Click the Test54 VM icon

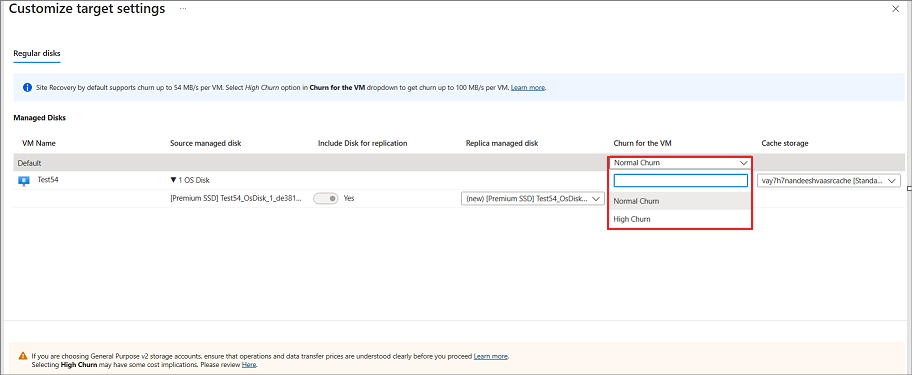pos(24,181)
